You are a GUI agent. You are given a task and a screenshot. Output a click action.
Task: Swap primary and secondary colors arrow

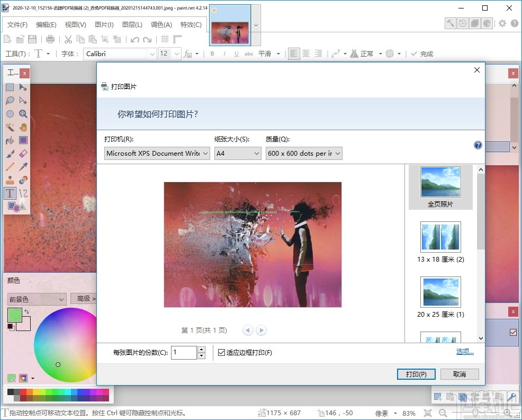click(x=26, y=312)
